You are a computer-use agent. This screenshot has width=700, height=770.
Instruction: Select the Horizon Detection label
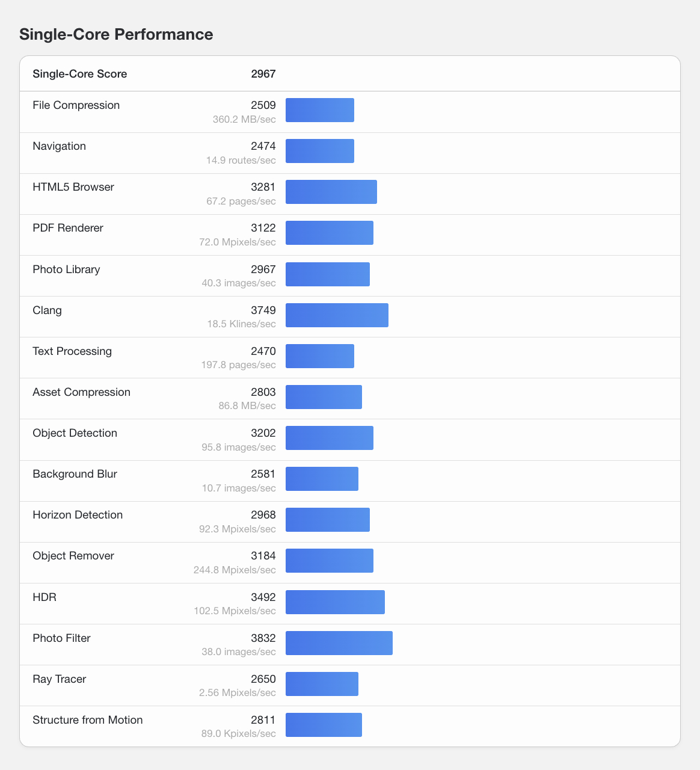pos(78,515)
